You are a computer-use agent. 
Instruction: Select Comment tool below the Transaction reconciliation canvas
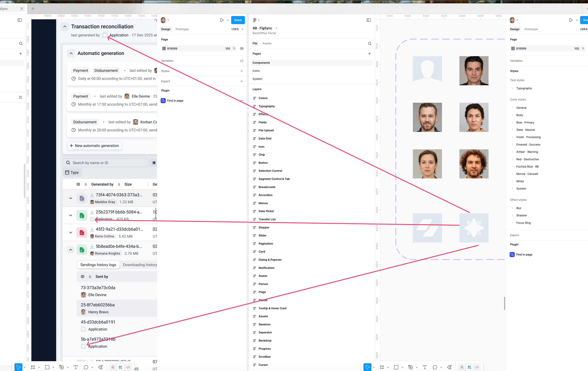(86, 367)
